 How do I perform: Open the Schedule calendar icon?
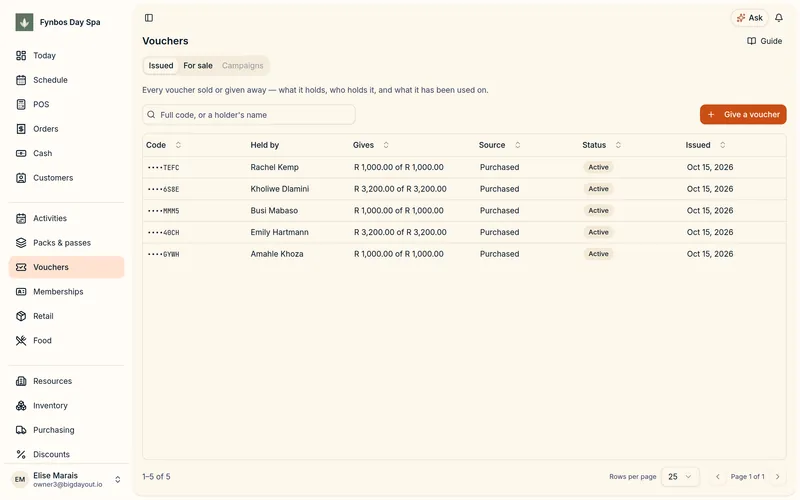pos(21,80)
